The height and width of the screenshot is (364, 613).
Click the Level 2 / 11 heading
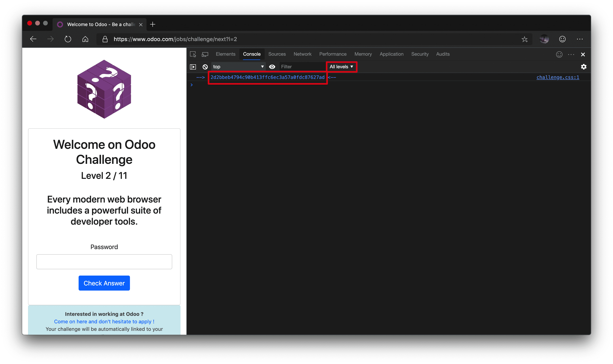pos(104,176)
